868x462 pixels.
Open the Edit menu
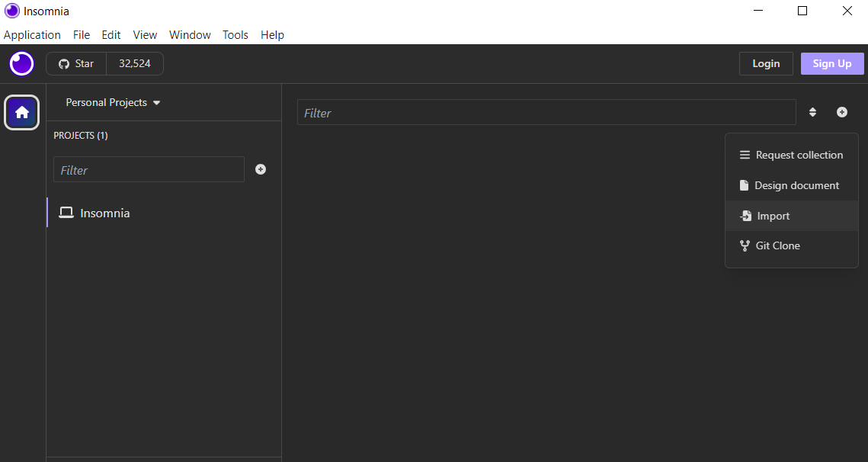(x=111, y=35)
